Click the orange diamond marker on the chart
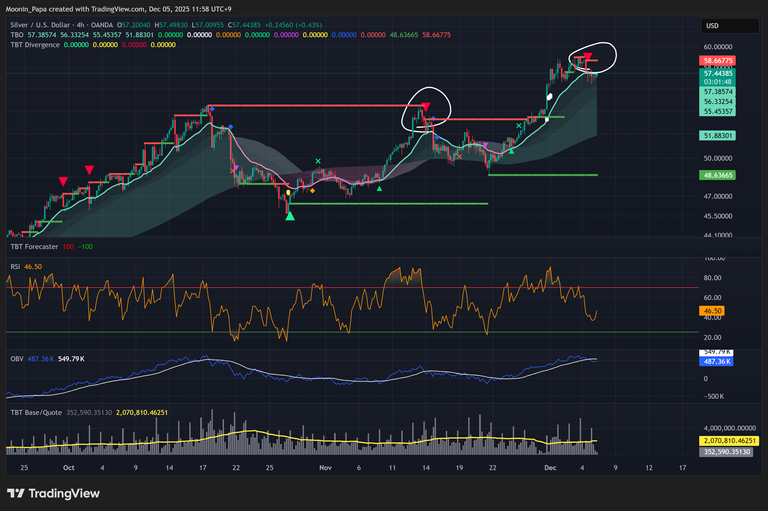This screenshot has width=768, height=511. [x=312, y=190]
